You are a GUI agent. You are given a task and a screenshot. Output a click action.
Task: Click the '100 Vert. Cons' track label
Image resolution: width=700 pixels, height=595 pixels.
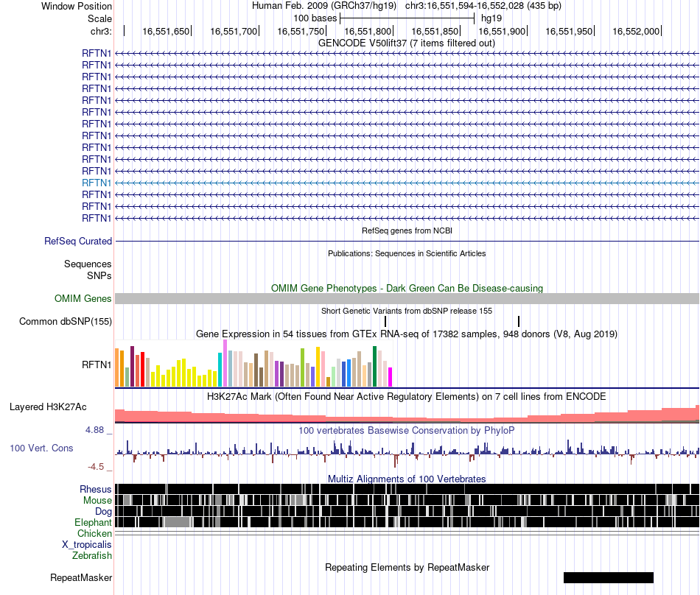click(41, 448)
